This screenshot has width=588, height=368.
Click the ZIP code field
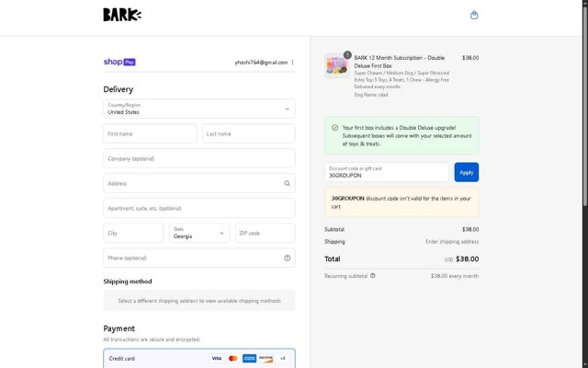tap(266, 233)
